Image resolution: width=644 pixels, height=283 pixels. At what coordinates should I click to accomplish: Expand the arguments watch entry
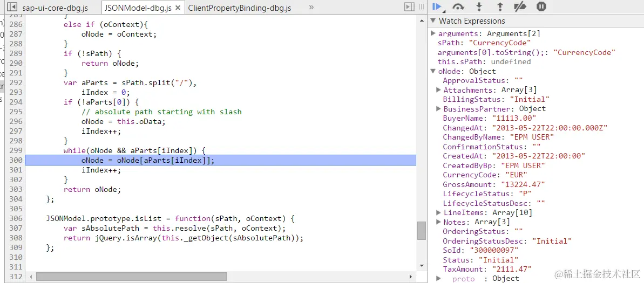click(433, 33)
